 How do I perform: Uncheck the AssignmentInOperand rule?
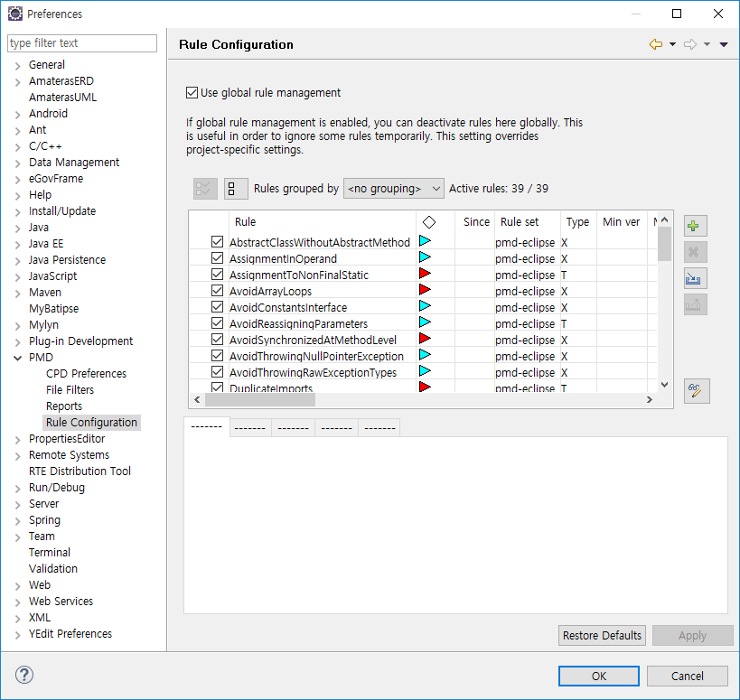pyautogui.click(x=217, y=258)
